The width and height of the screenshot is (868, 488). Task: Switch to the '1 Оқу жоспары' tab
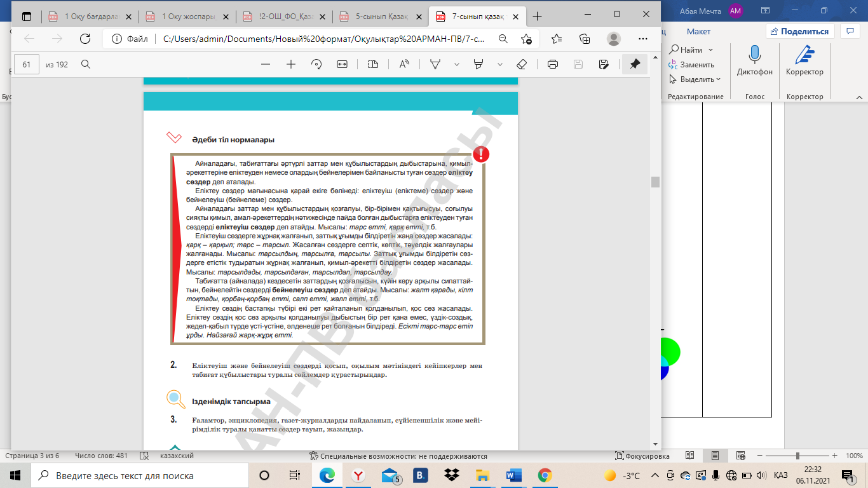pyautogui.click(x=189, y=16)
